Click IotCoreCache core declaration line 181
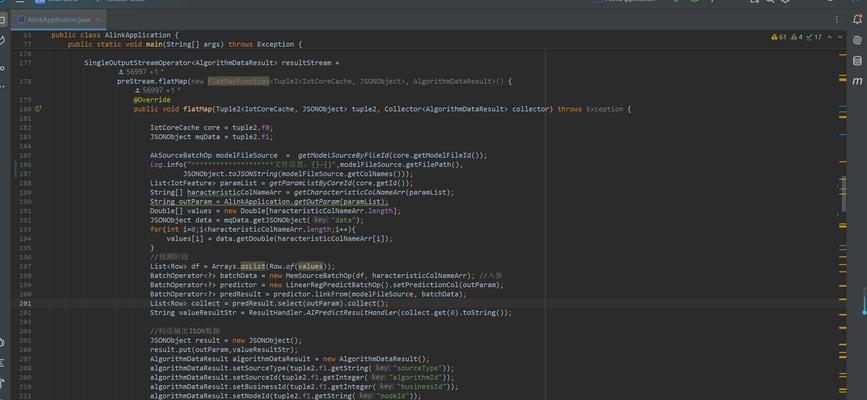867x400 pixels. coord(211,127)
